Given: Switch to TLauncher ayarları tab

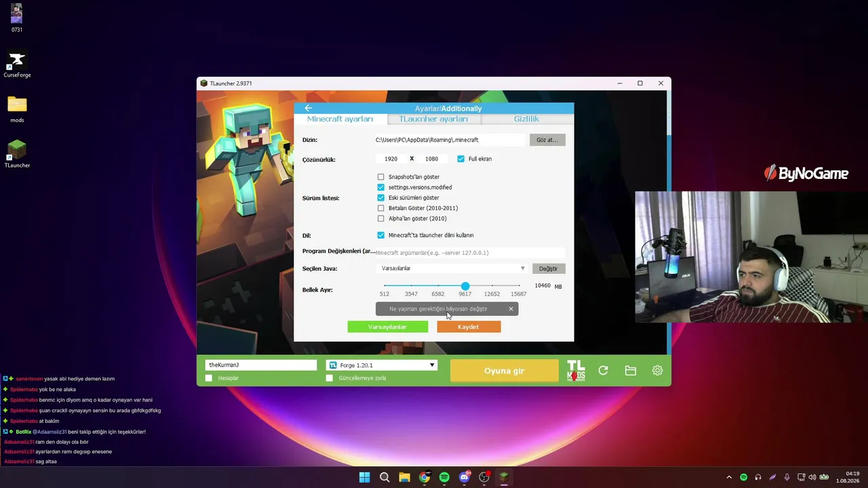Looking at the screenshot, I should (433, 119).
